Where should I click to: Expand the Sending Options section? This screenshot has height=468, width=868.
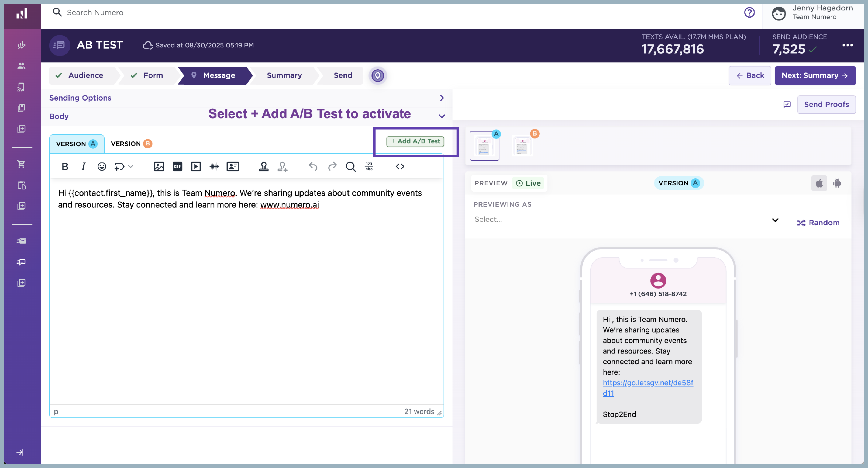(442, 98)
